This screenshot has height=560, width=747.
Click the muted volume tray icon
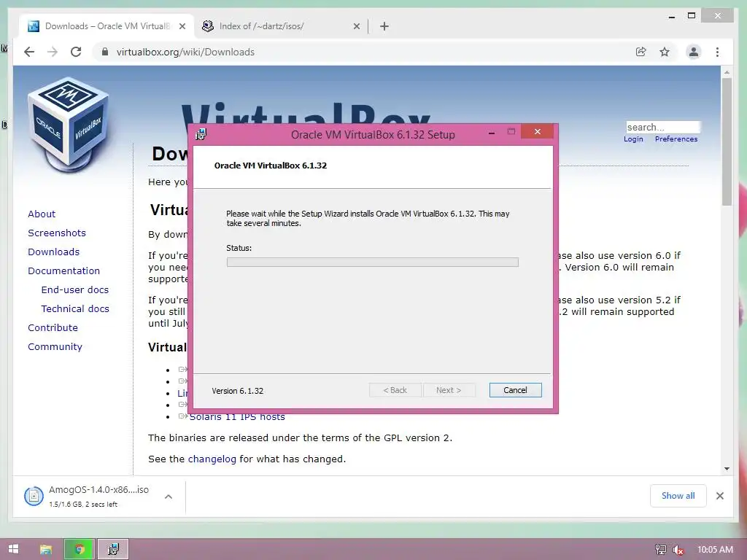click(678, 550)
